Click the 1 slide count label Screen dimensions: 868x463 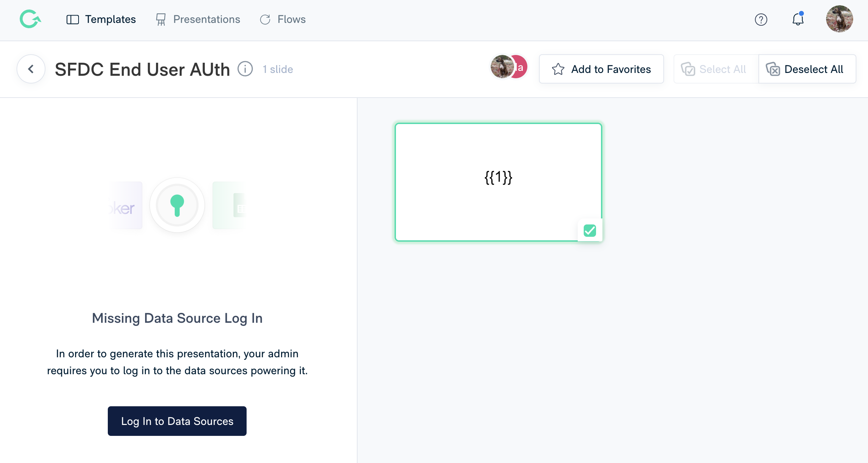tap(278, 69)
